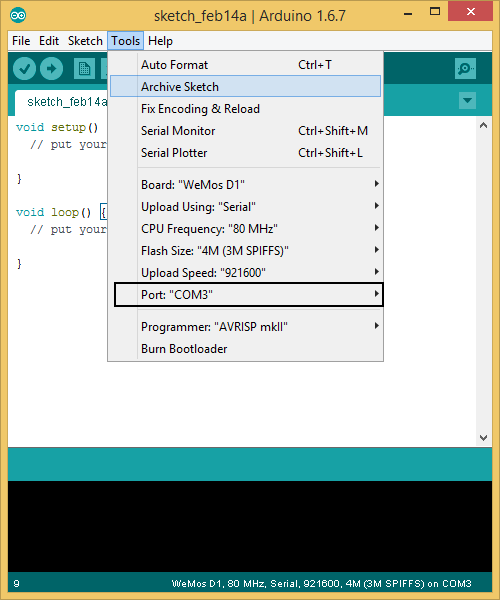The height and width of the screenshot is (600, 500).
Task: Click the Verify checkmark toolbar icon
Action: (24, 69)
